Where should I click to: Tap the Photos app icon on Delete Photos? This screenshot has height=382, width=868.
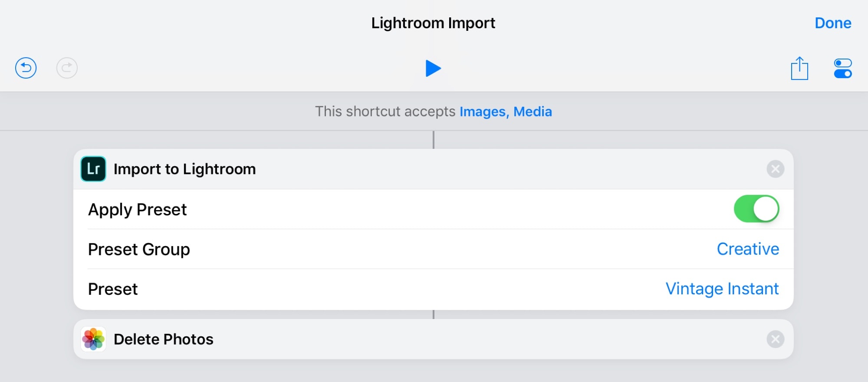coord(92,339)
